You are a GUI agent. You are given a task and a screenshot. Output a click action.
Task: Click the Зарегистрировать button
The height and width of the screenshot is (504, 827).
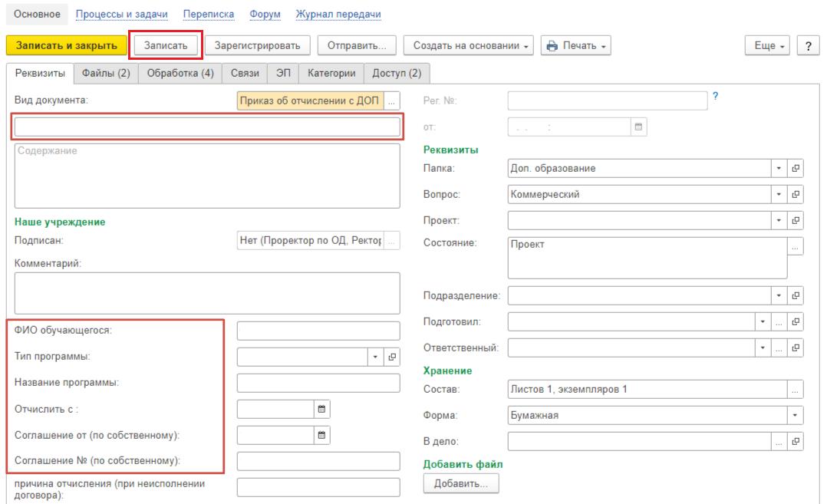pyautogui.click(x=258, y=45)
